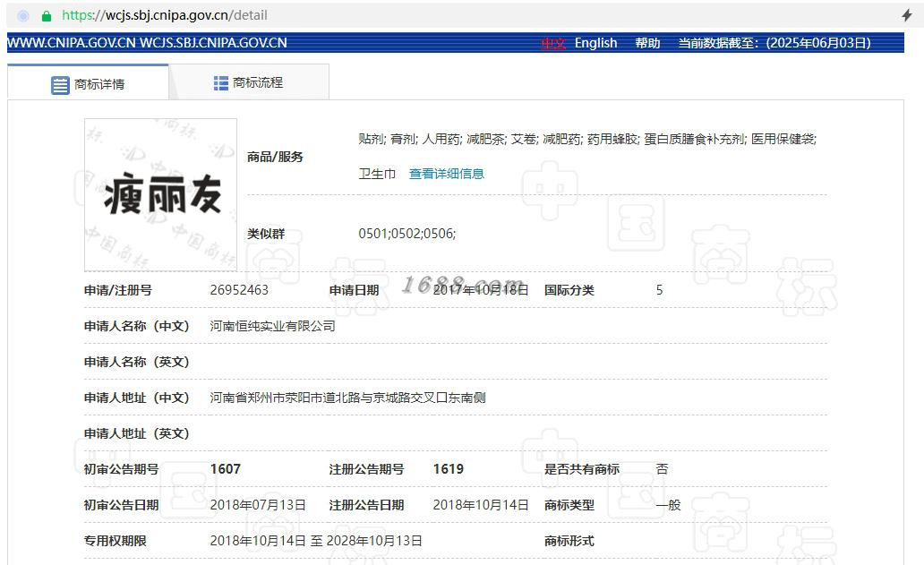Image resolution: width=924 pixels, height=565 pixels.
Task: Click the 申请人地址（中文） label
Action: (137, 398)
